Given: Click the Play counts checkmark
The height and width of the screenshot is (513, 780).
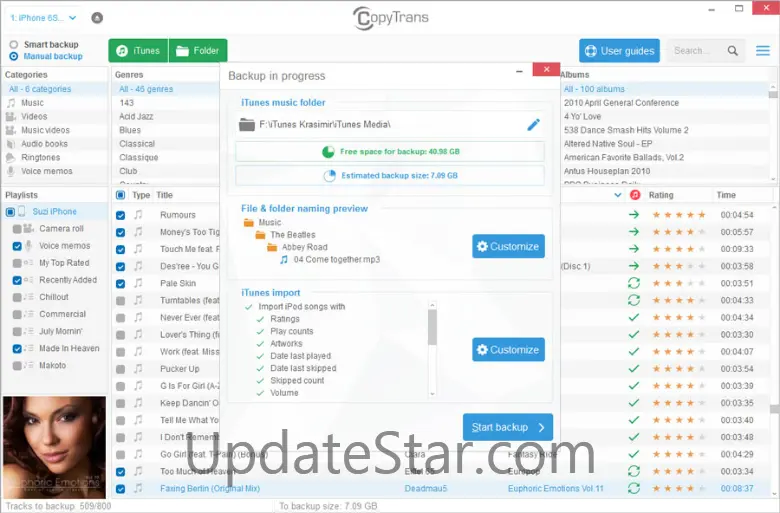Looking at the screenshot, I should click(260, 331).
